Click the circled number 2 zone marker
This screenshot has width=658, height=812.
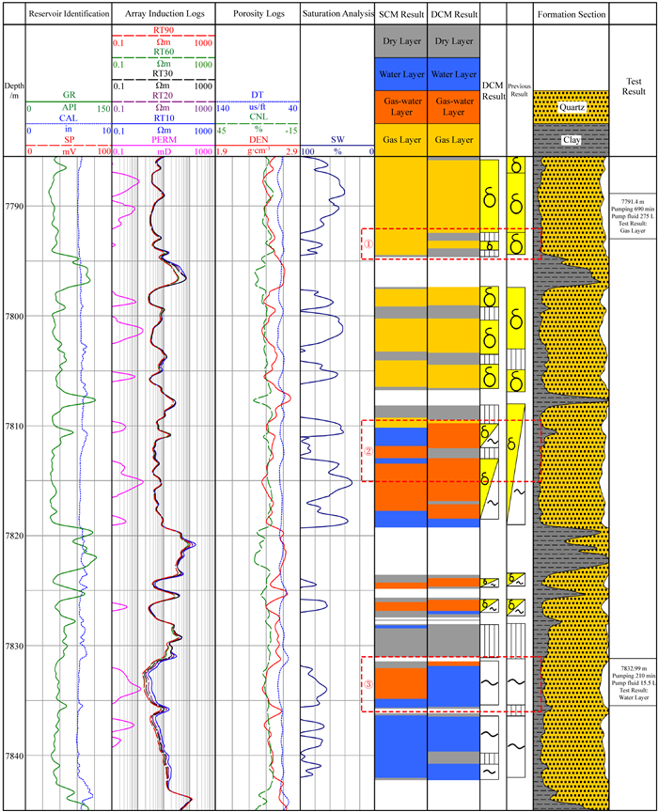tap(368, 449)
